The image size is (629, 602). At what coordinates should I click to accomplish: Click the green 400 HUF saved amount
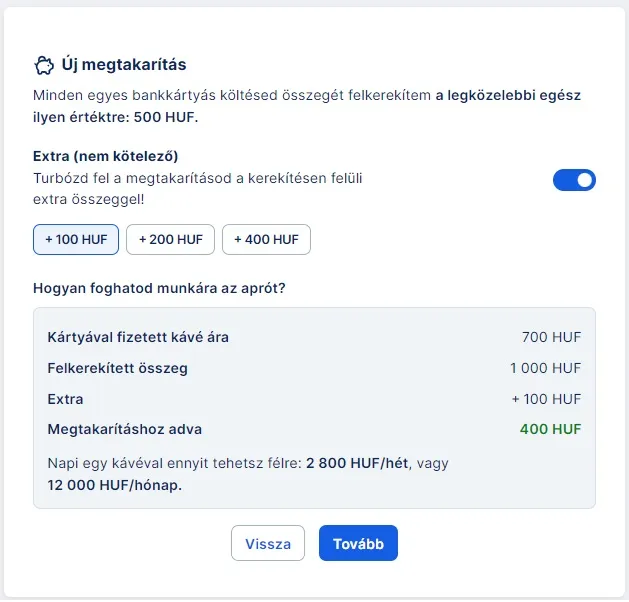click(550, 430)
